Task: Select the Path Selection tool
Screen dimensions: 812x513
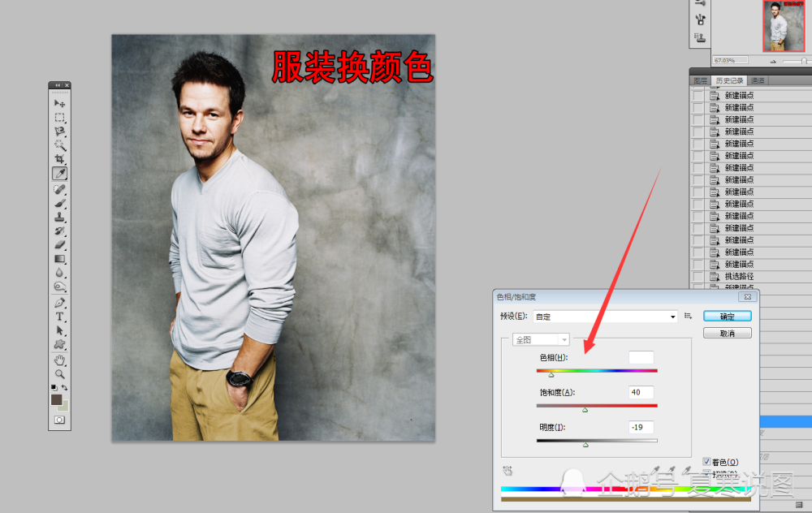Action: pyautogui.click(x=59, y=331)
